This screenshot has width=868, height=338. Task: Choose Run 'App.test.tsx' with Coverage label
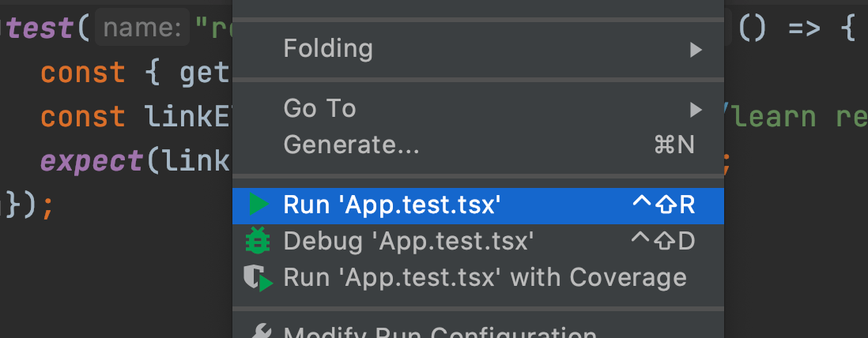click(485, 277)
